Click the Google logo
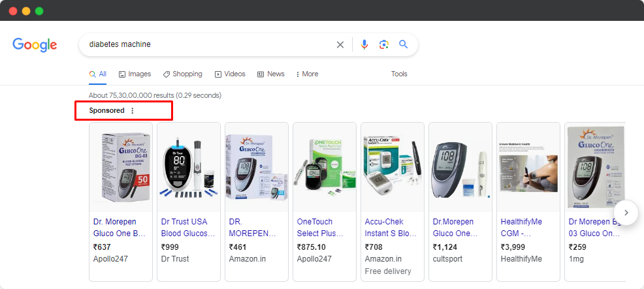 35,45
